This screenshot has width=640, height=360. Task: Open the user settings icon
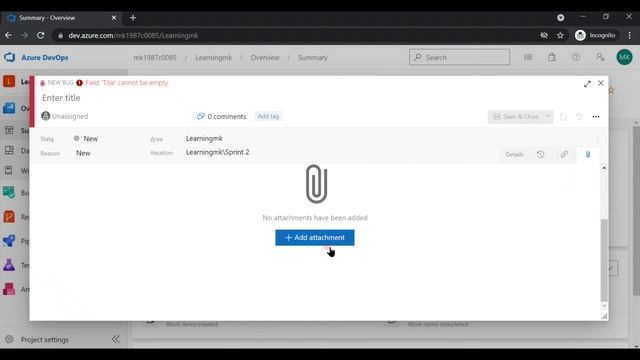(600, 57)
